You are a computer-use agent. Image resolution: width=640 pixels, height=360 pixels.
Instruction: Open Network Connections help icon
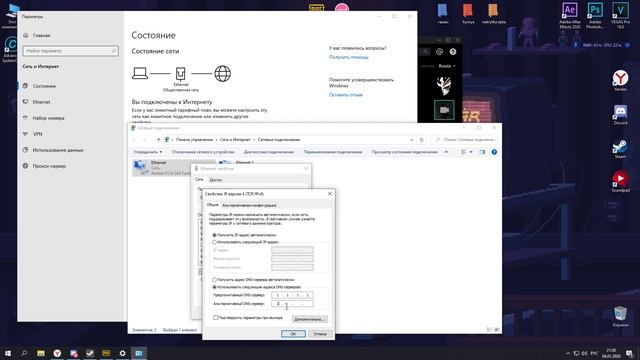494,152
